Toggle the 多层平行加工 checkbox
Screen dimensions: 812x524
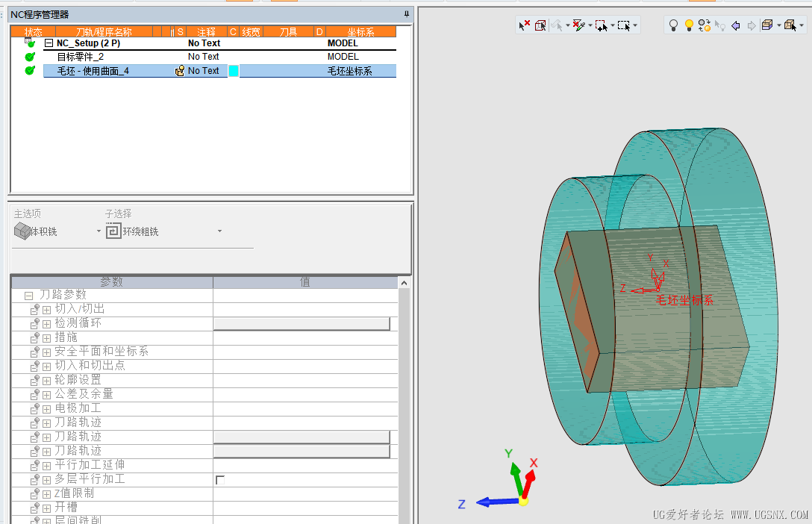click(x=220, y=480)
